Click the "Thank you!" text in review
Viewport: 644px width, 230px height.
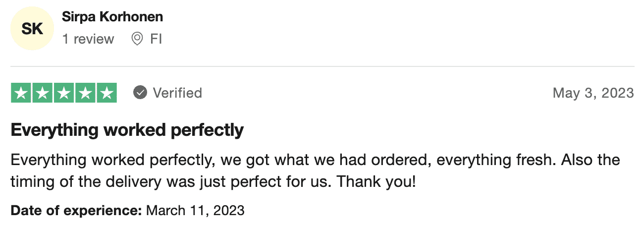pos(376,181)
